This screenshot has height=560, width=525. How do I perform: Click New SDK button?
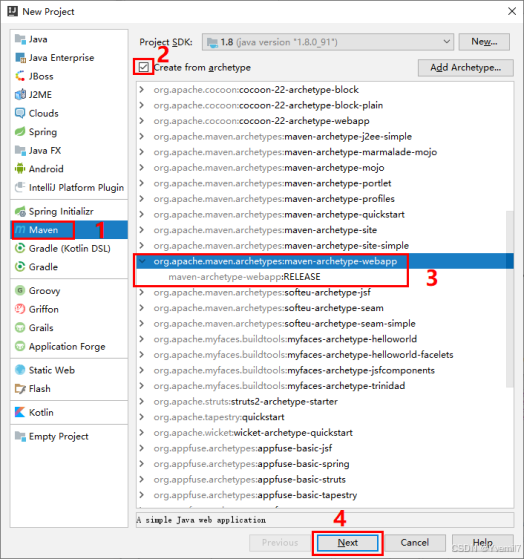click(484, 42)
